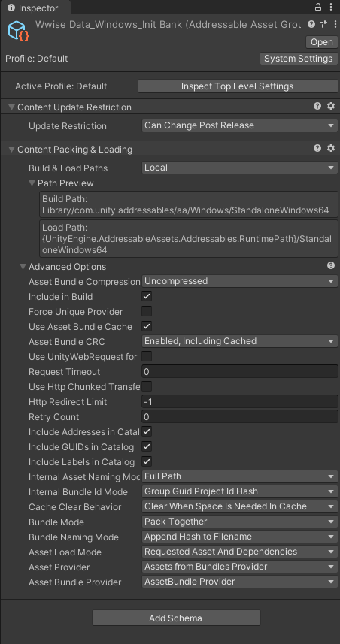340x644 pixels.
Task: Collapse the Content Packing & Loading section
Action: coord(11,150)
